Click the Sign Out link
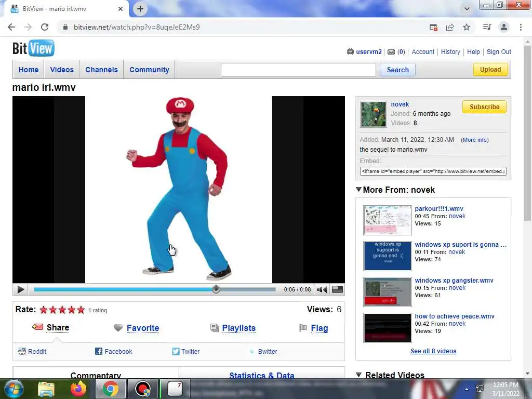The image size is (532, 399). (x=499, y=52)
